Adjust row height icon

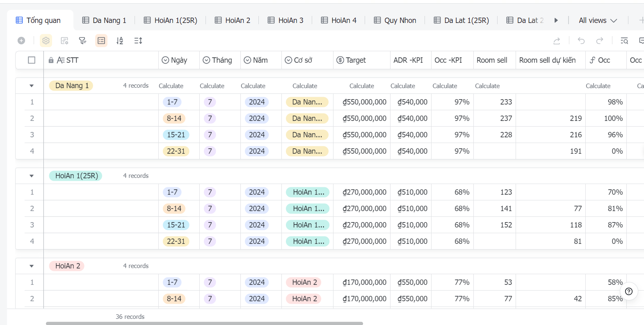click(x=138, y=41)
